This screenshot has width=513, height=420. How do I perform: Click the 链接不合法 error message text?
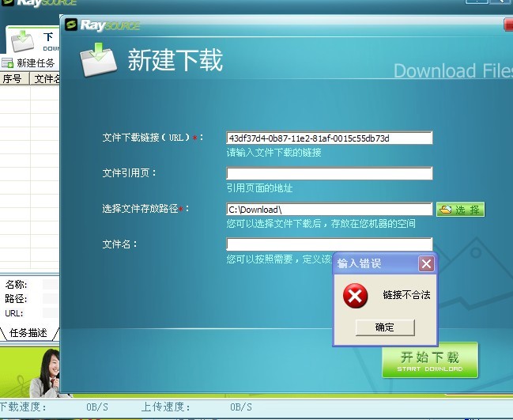[x=406, y=295]
